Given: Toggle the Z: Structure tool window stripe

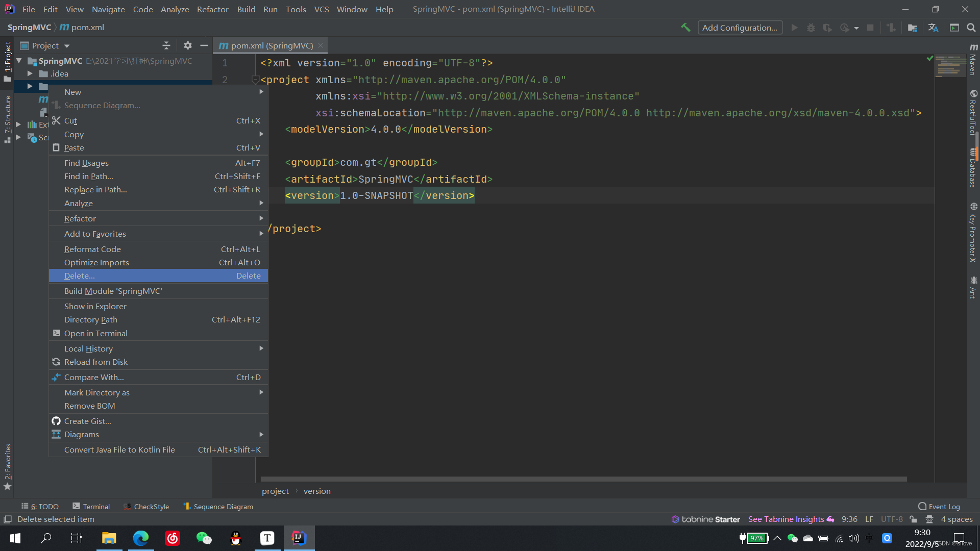Looking at the screenshot, I should click(7, 119).
